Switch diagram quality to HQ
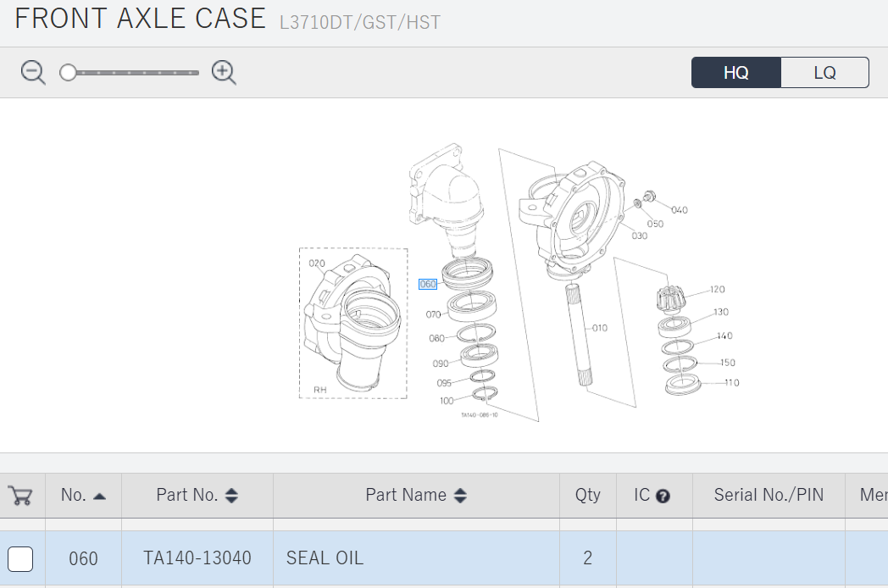 pyautogui.click(x=736, y=73)
